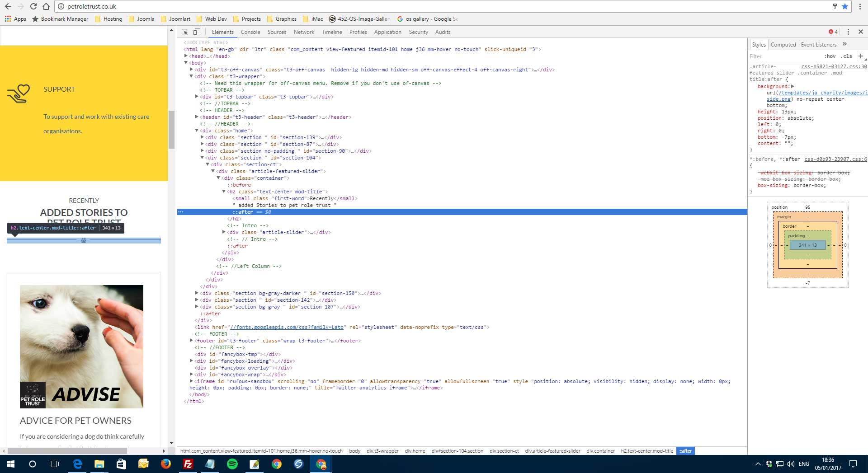The width and height of the screenshot is (868, 473).
Task: Reload the page with the refresh icon
Action: (33, 6)
